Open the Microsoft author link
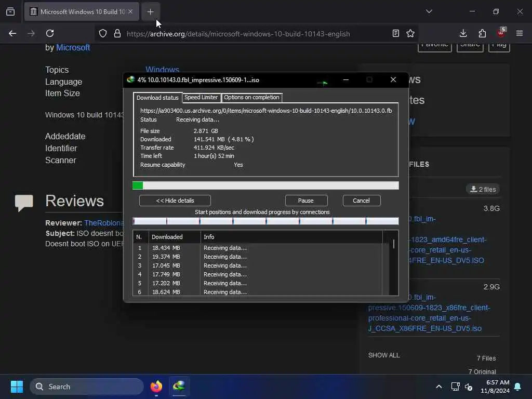This screenshot has height=399, width=532. (73, 47)
